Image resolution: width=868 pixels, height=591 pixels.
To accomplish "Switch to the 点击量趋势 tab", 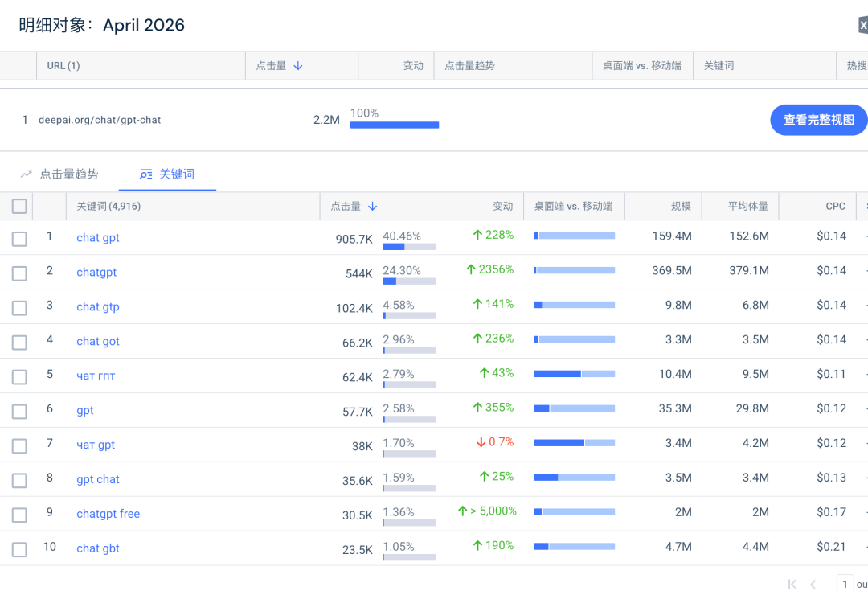I will tap(59, 174).
